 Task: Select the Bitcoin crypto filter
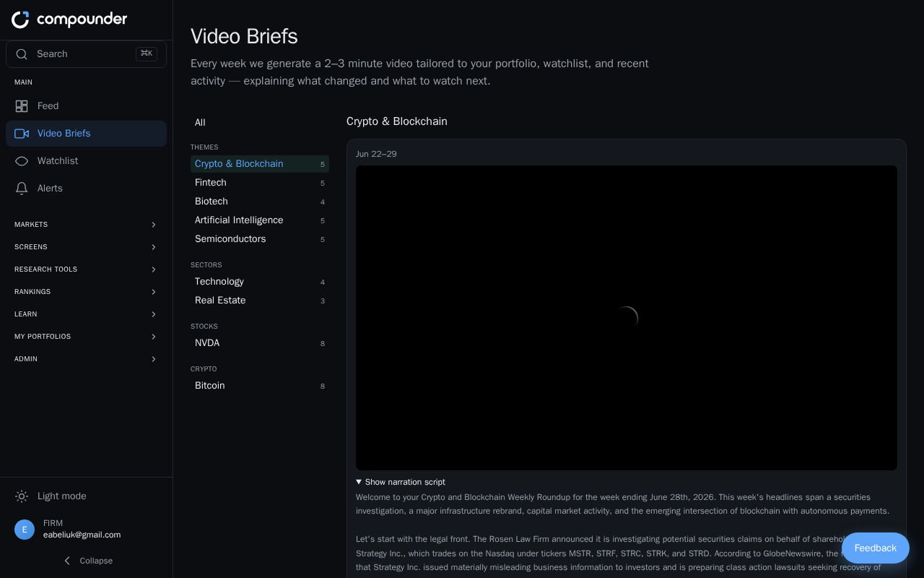(260, 386)
